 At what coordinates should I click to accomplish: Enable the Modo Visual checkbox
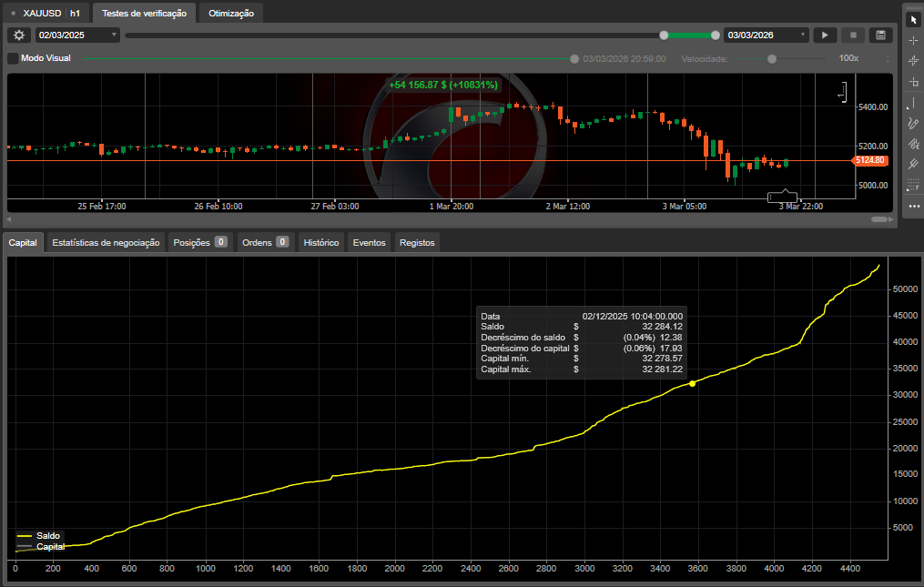[13, 58]
